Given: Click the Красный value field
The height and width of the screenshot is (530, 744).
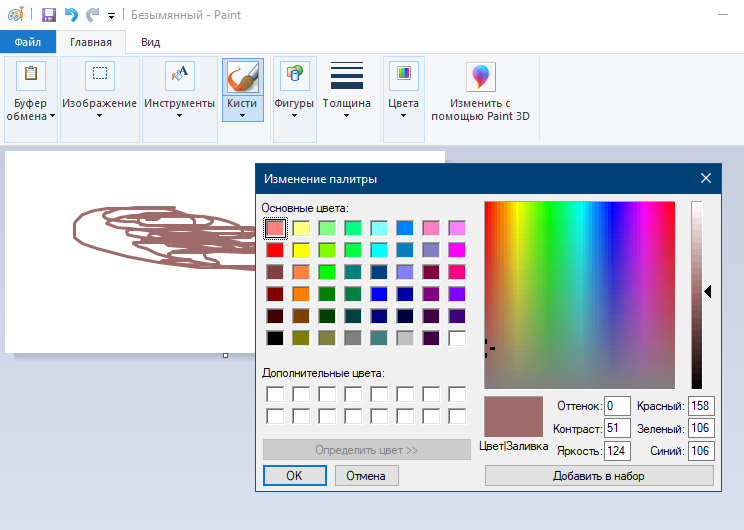Looking at the screenshot, I should [x=701, y=406].
